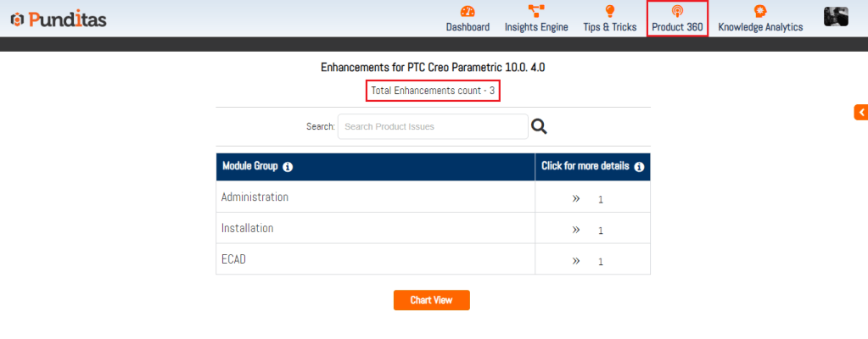The height and width of the screenshot is (339, 868).
Task: Open the Knowledge Analytics icon
Action: pos(760,11)
